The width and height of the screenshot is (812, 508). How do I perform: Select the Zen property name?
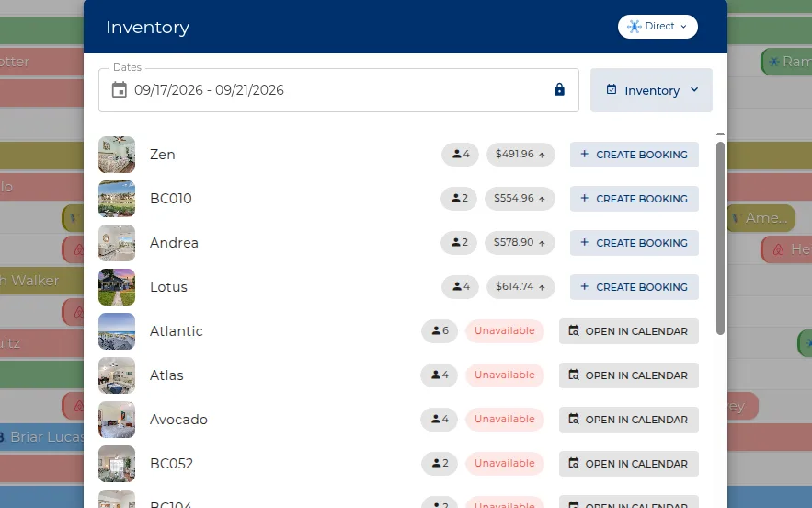[x=163, y=155]
